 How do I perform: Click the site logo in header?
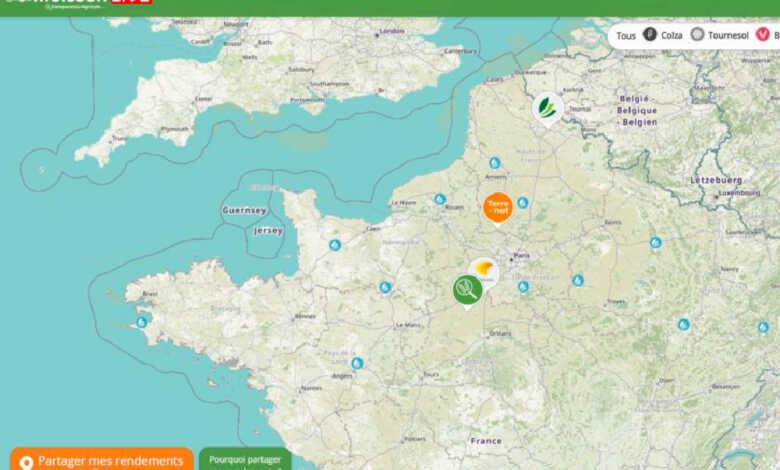pos(80,3)
